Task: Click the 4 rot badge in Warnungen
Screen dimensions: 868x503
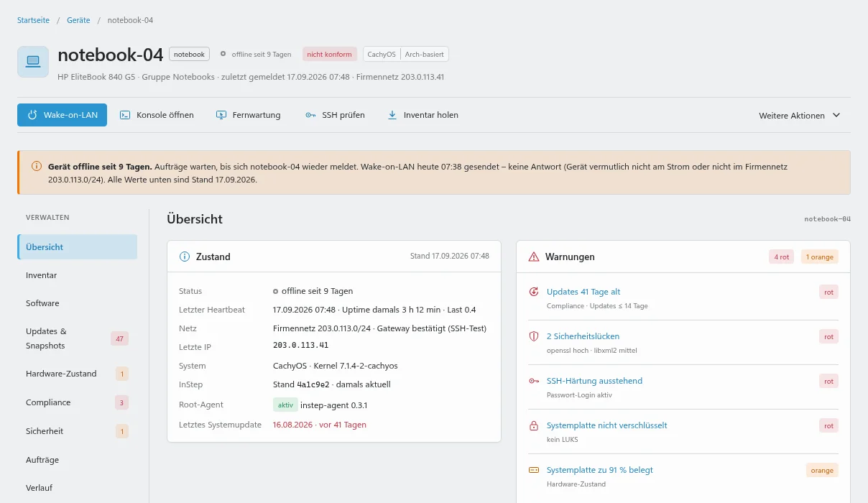Action: [781, 257]
